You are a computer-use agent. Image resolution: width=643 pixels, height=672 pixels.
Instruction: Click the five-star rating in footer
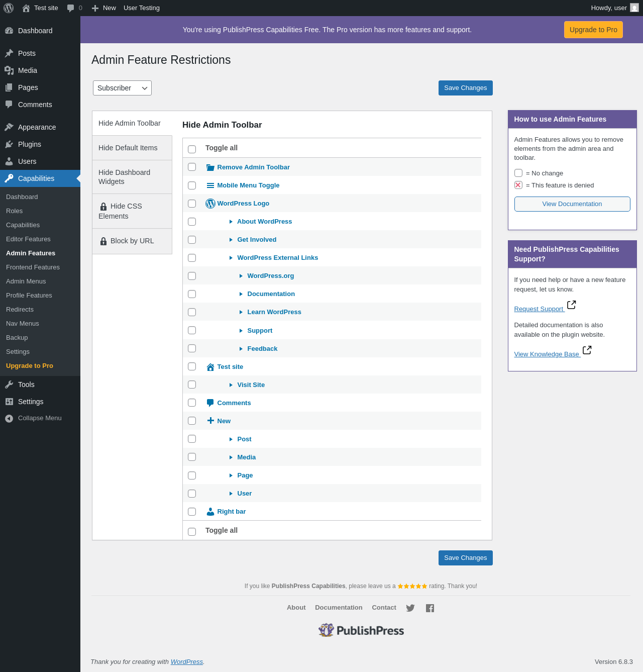[412, 586]
